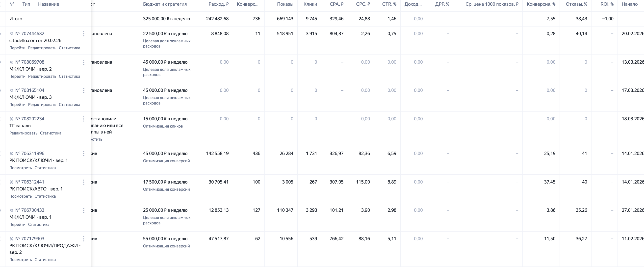Click Редактировать link under citadello.com campaign

point(42,48)
